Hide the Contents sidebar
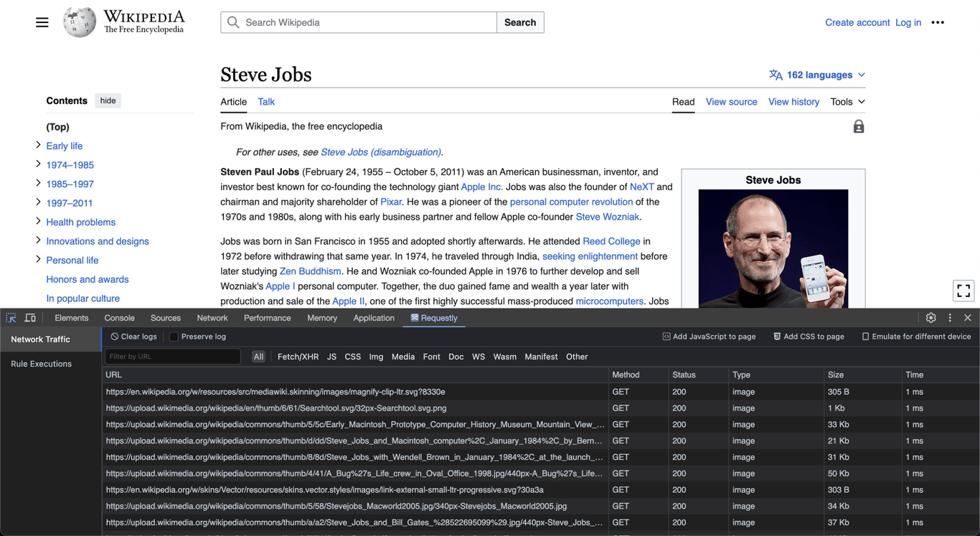This screenshot has height=536, width=980. [108, 100]
